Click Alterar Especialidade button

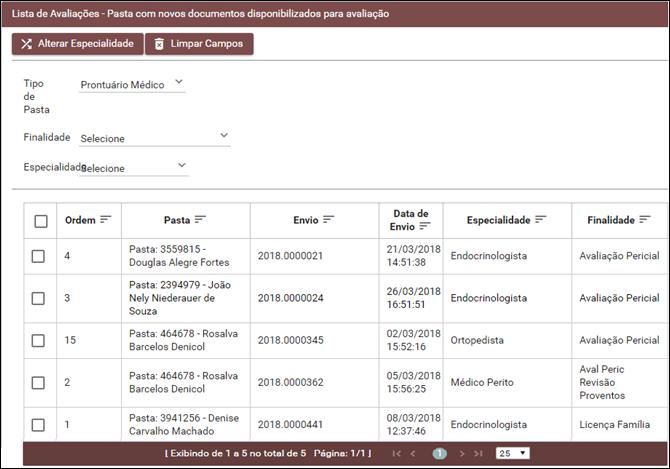(x=77, y=44)
